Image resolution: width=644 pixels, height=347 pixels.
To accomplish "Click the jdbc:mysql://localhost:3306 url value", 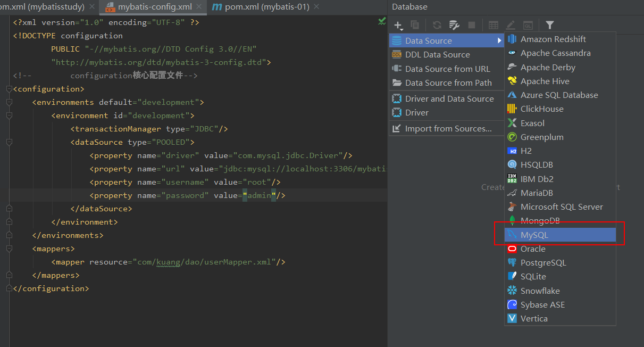I will pos(303,169).
